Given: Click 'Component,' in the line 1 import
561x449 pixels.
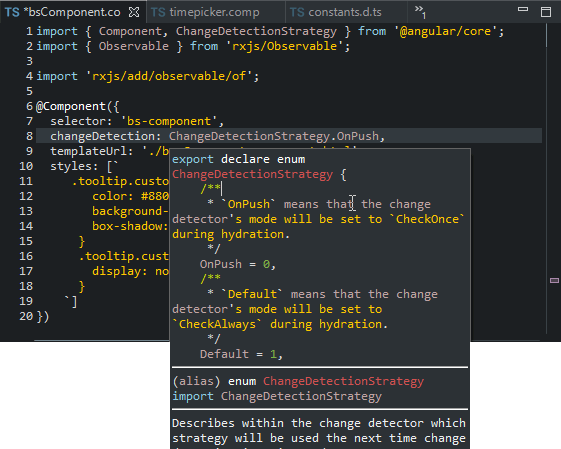Looking at the screenshot, I should pyautogui.click(x=133, y=31).
